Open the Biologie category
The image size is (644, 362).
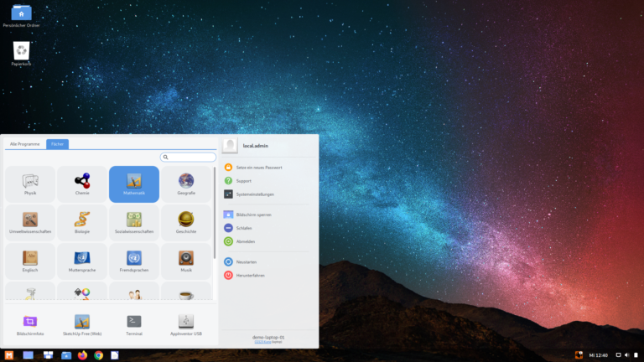[82, 222]
